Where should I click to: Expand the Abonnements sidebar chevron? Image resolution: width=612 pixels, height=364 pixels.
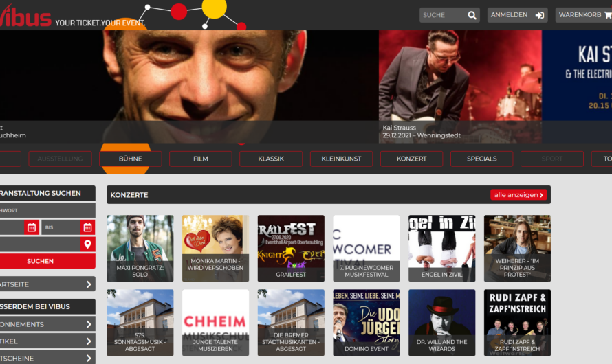[89, 324]
